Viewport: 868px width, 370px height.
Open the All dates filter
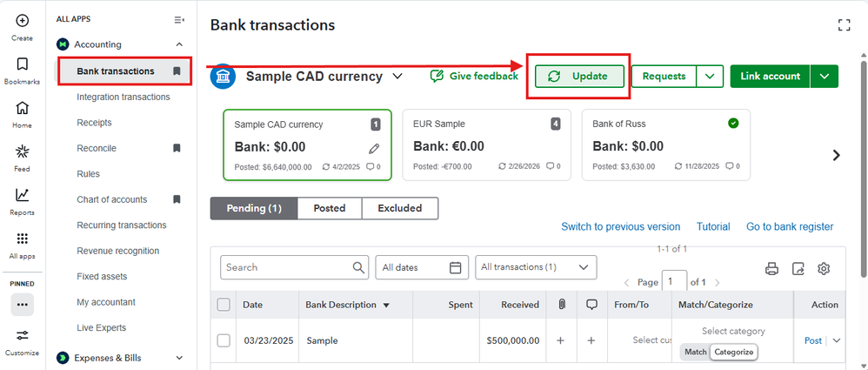pyautogui.click(x=422, y=267)
